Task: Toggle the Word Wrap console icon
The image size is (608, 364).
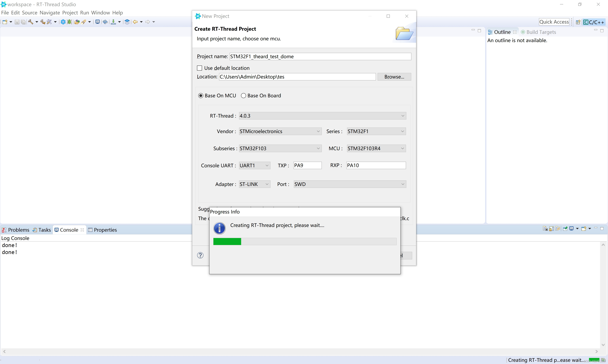Action: coord(558,229)
